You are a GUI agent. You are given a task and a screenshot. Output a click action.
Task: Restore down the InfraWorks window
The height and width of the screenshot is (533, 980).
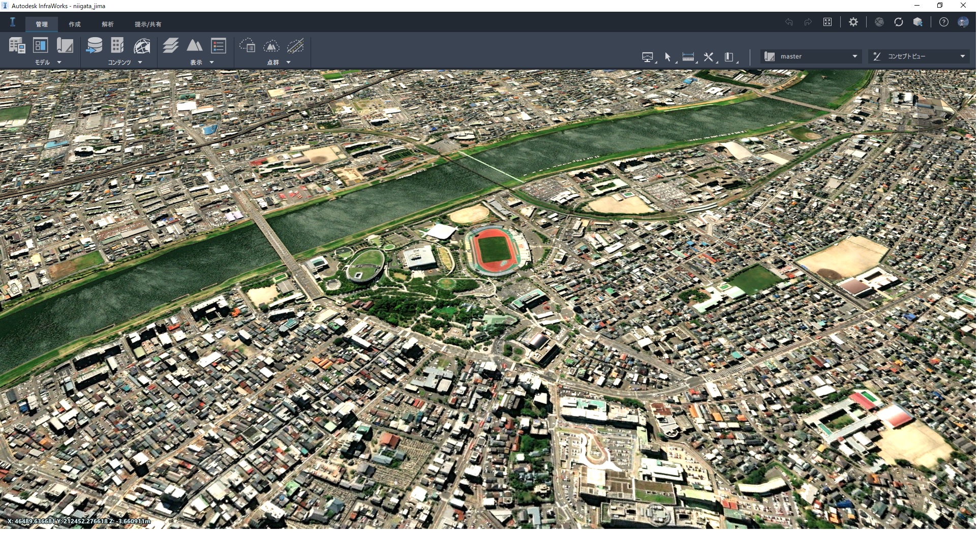click(x=940, y=6)
